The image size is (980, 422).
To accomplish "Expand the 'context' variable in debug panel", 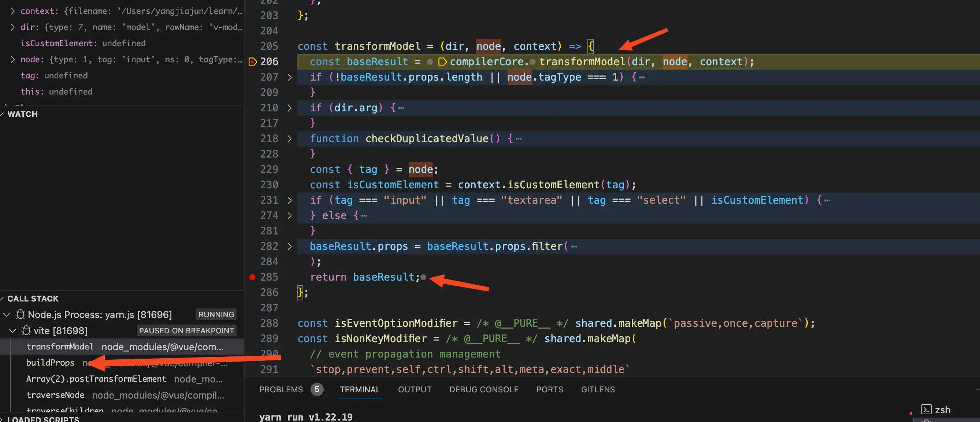I will point(12,11).
